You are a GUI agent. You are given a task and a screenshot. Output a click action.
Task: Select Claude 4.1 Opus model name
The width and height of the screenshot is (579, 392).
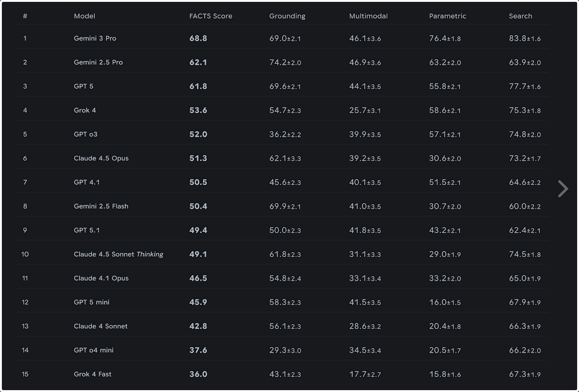[101, 278]
